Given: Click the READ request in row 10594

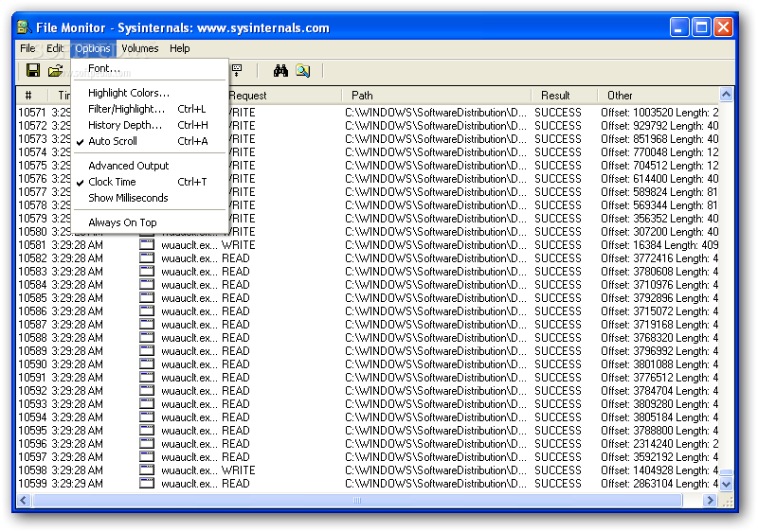Looking at the screenshot, I should tap(236, 417).
